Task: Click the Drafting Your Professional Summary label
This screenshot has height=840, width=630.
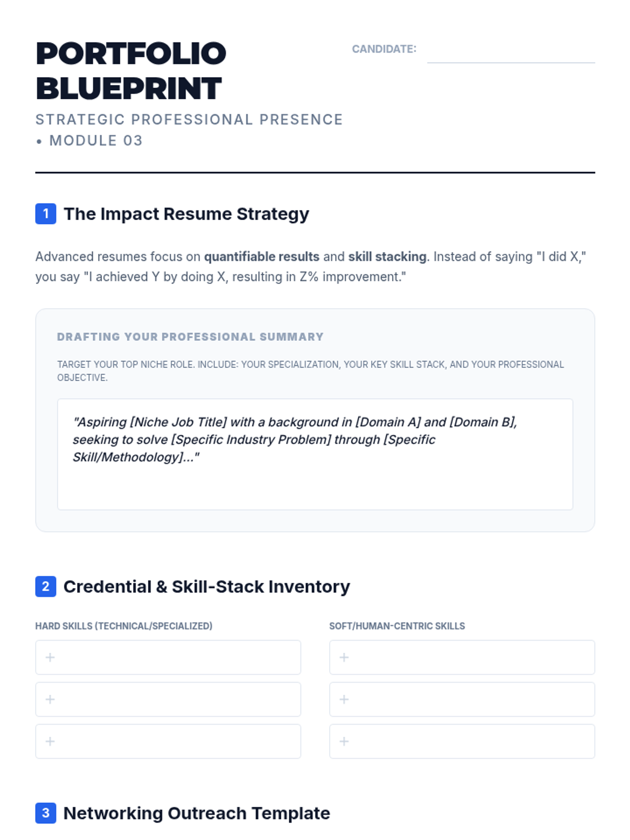Action: click(190, 337)
